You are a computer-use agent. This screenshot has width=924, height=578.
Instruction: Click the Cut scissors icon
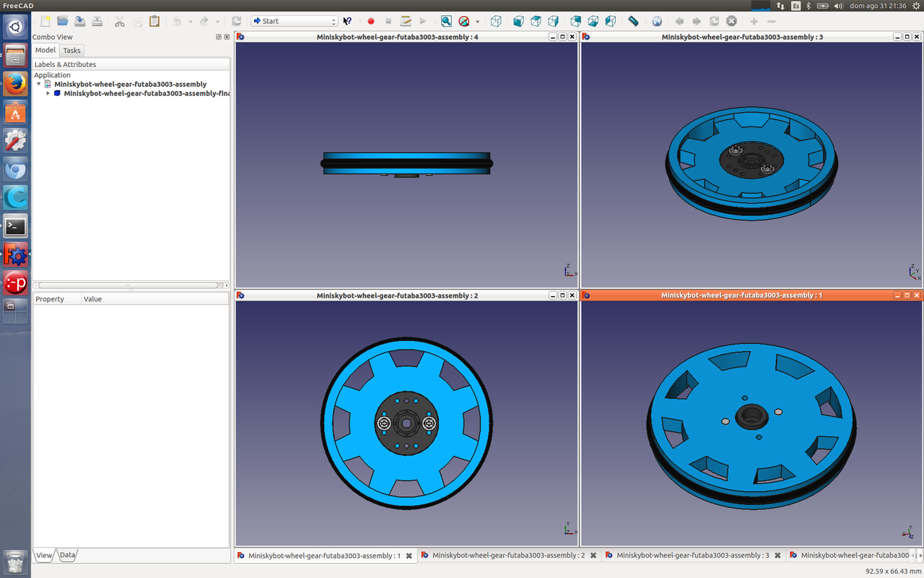tap(120, 21)
